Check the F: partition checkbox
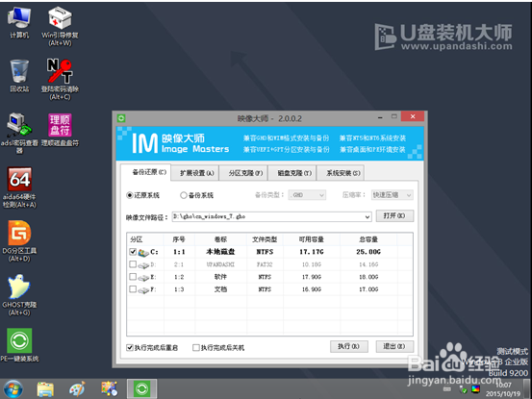532x399 pixels. coord(133,289)
